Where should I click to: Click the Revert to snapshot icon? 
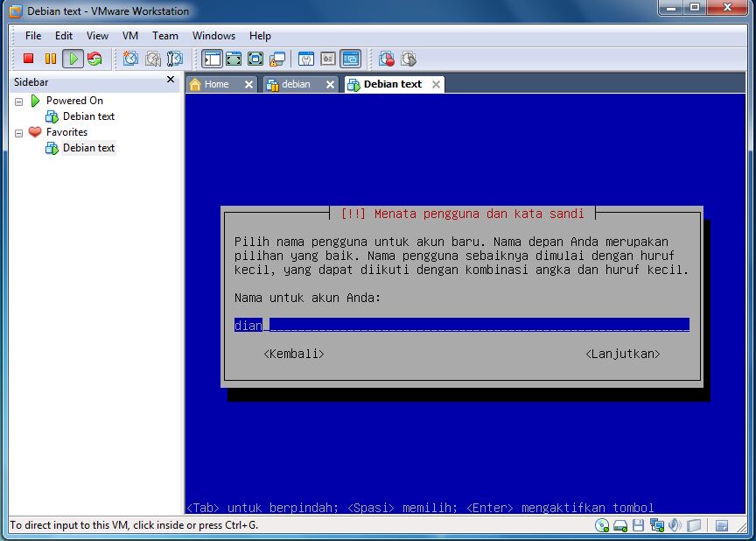point(153,59)
